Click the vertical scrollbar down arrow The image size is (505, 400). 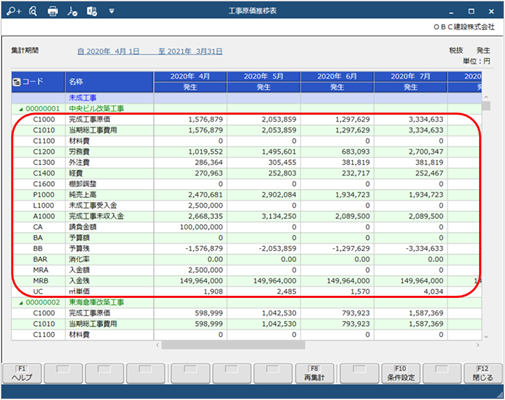pos(486,337)
